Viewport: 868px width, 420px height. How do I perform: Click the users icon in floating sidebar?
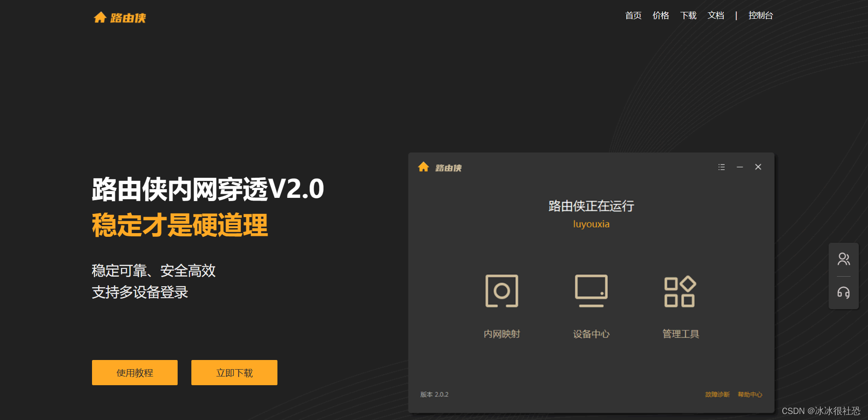click(844, 259)
